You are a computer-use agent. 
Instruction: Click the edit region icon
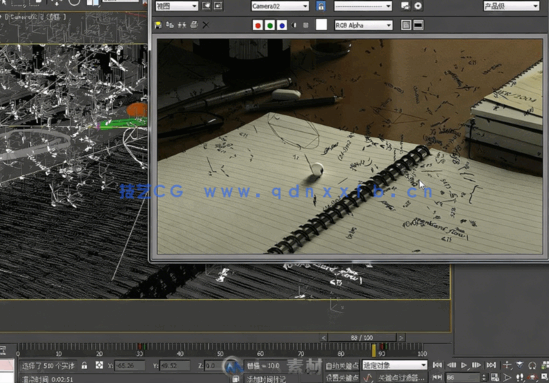coord(206,6)
